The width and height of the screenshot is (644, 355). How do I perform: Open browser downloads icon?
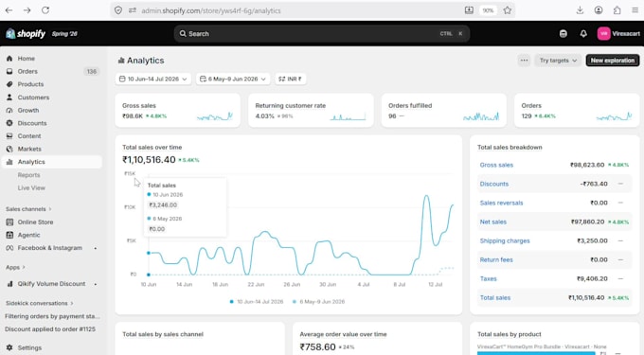click(580, 10)
